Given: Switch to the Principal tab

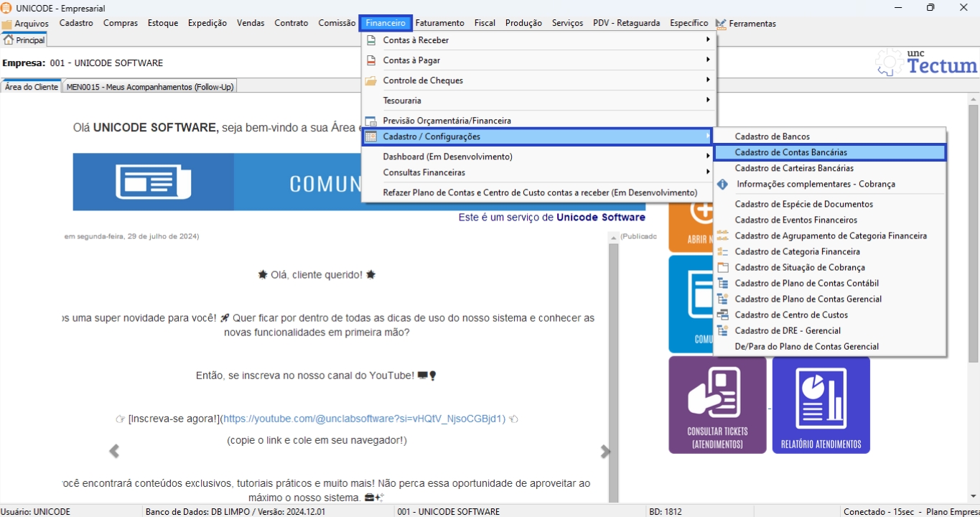Looking at the screenshot, I should point(24,41).
